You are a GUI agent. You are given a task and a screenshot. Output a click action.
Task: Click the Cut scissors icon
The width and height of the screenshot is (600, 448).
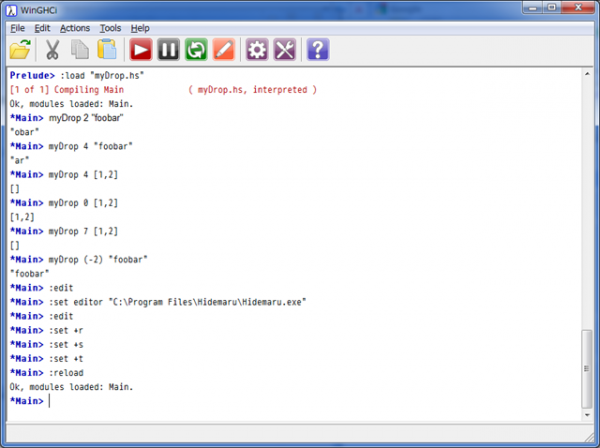click(x=53, y=49)
